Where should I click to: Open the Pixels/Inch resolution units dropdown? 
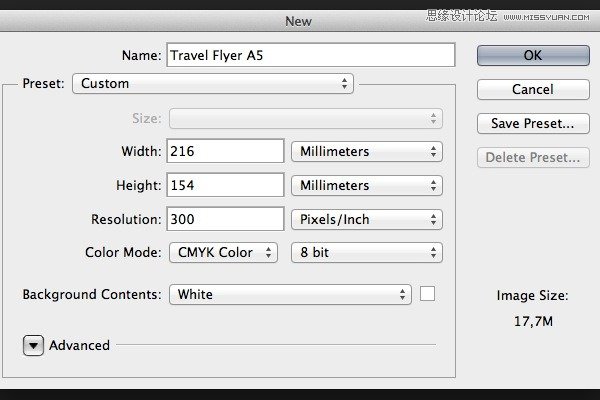click(x=366, y=219)
